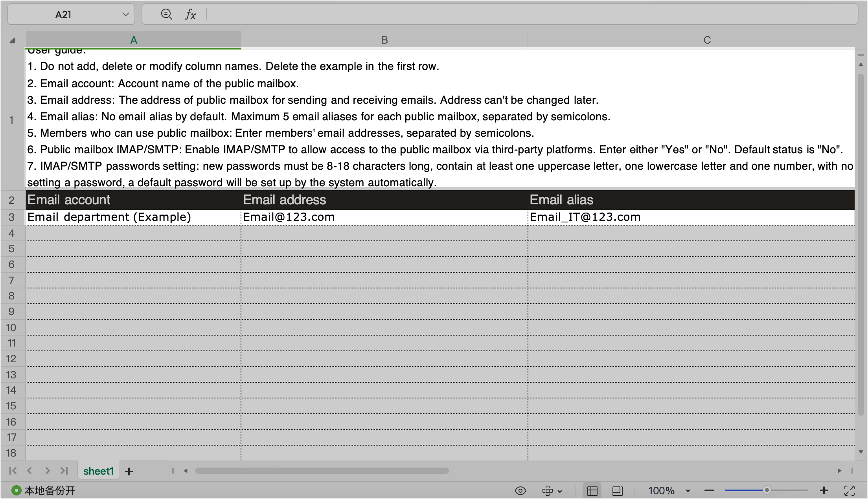Open the Name Box dropdown showing A21
The image size is (868, 499).
click(x=125, y=14)
